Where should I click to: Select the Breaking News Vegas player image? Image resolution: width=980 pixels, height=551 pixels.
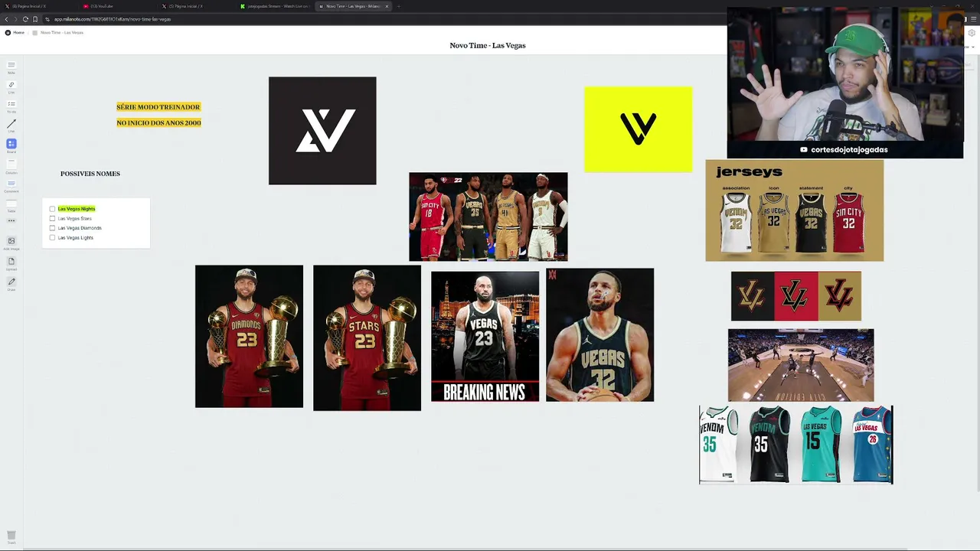click(485, 336)
